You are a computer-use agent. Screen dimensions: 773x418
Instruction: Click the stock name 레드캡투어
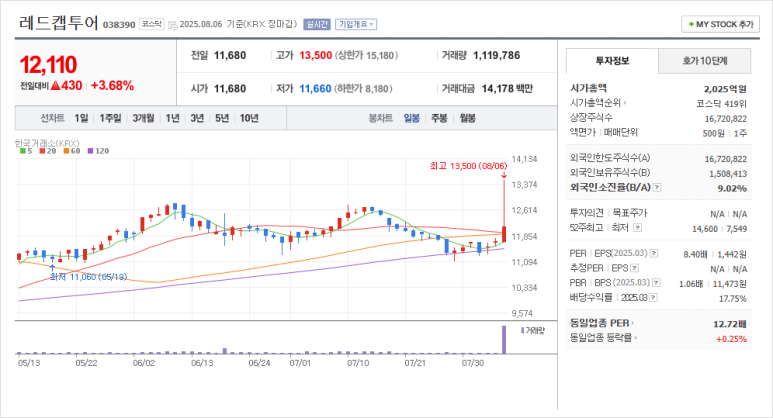coord(59,23)
